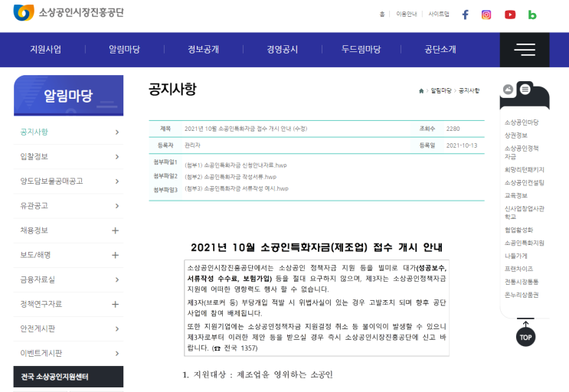
Task: Open 소공인특화지원 in quick links
Action: 525,243
